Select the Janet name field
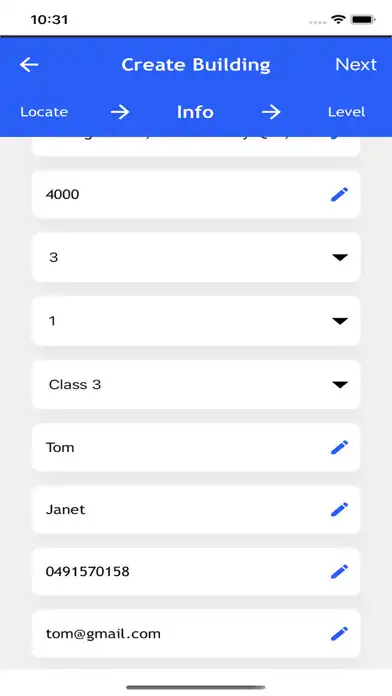Image resolution: width=392 pixels, height=696 pixels. click(x=196, y=510)
